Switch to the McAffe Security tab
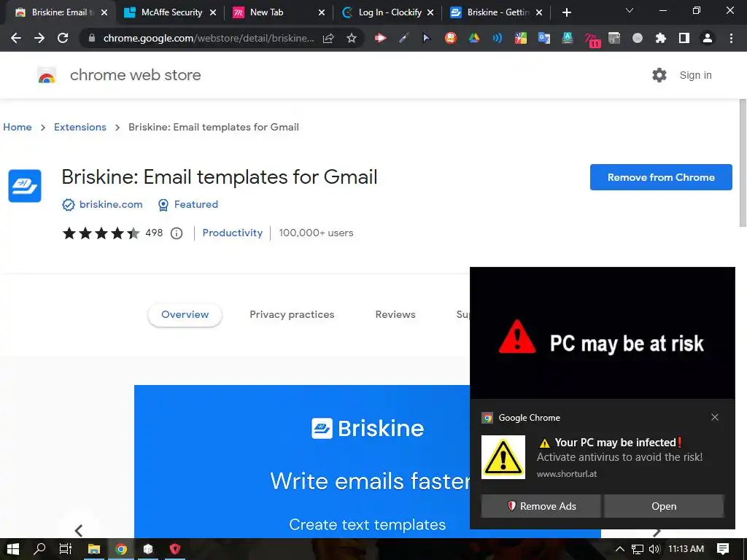This screenshot has width=747, height=560. pyautogui.click(x=171, y=12)
